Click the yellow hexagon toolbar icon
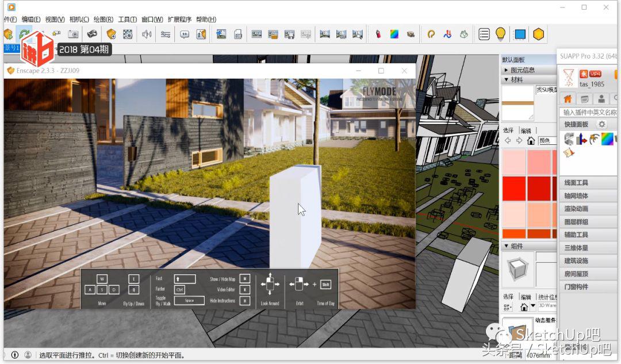Image resolution: width=621 pixels, height=364 pixels. 538,34
